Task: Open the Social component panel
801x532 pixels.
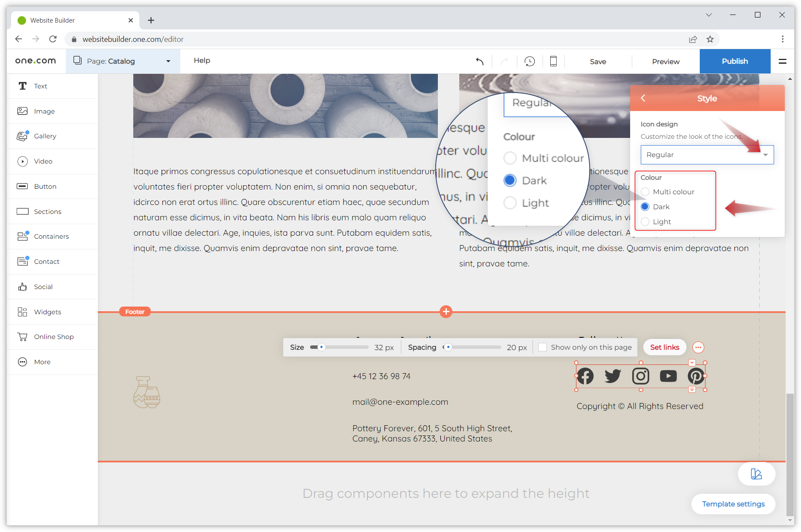Action: tap(43, 286)
